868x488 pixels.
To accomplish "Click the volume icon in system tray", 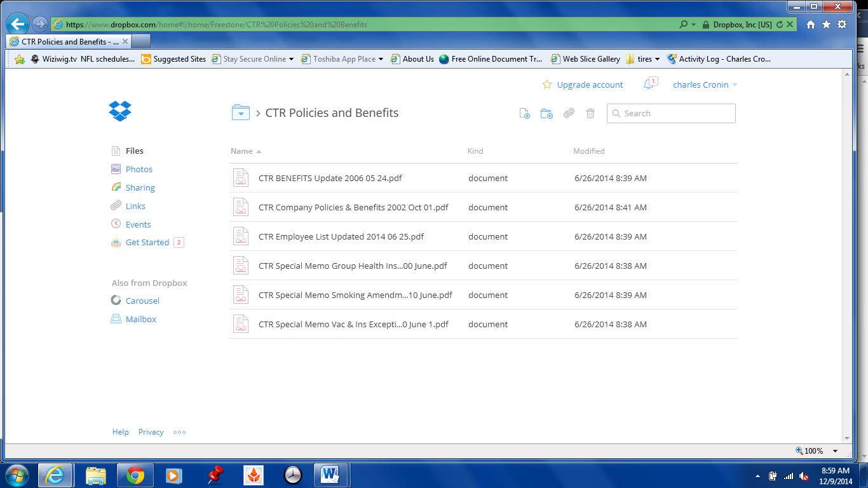I will coord(804,476).
